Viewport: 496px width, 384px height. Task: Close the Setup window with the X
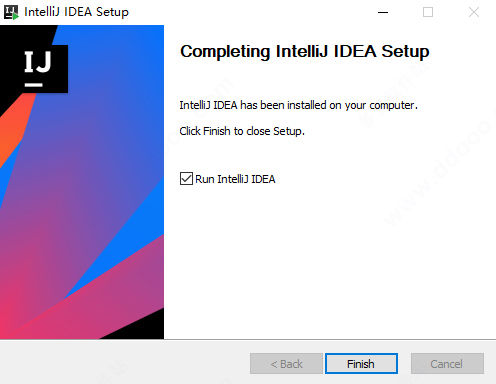tap(474, 12)
